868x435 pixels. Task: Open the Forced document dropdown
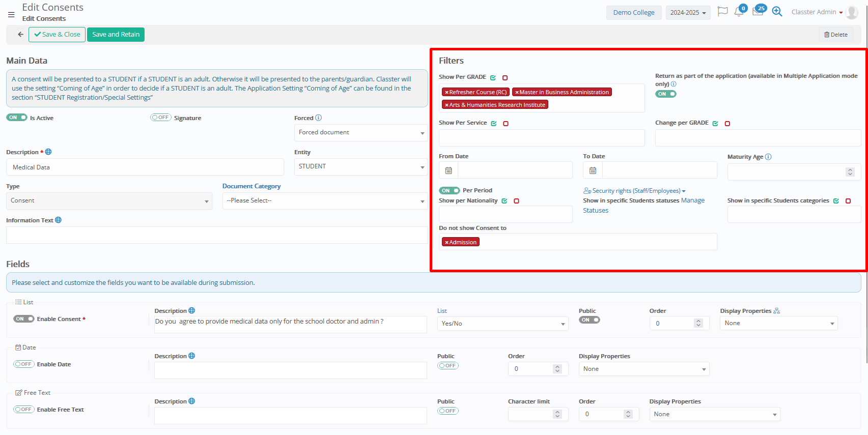(x=360, y=133)
